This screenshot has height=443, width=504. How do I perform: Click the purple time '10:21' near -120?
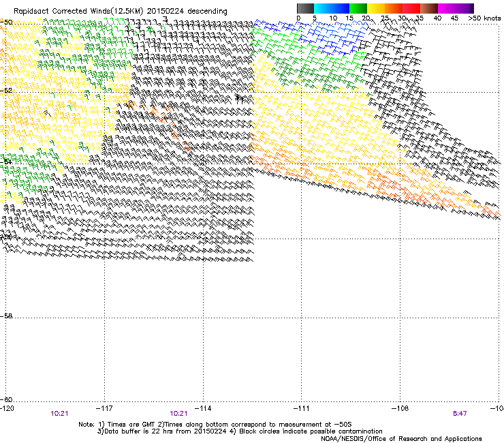pyautogui.click(x=59, y=414)
